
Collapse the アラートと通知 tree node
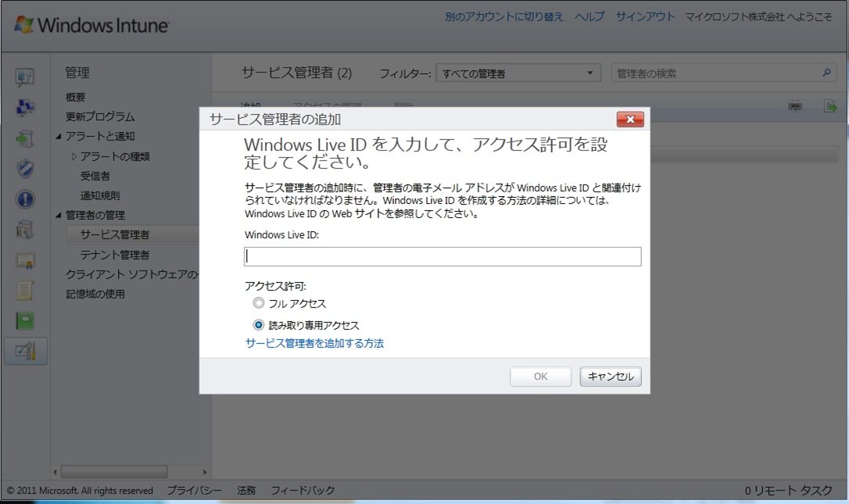click(59, 137)
